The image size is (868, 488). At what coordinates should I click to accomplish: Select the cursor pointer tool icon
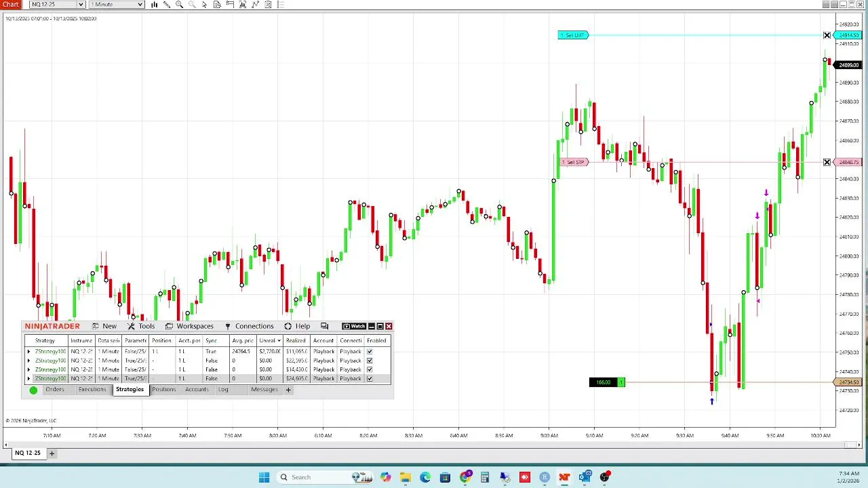tap(205, 5)
